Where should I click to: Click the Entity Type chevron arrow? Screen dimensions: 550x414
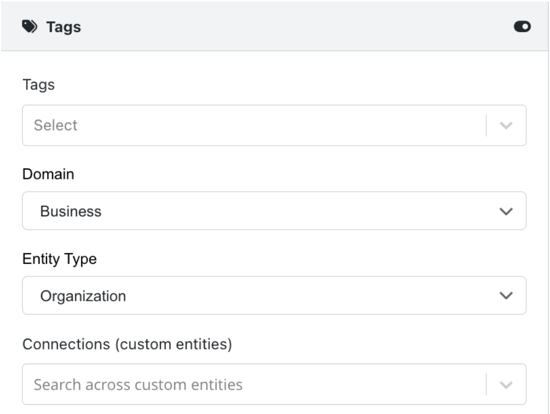point(506,295)
